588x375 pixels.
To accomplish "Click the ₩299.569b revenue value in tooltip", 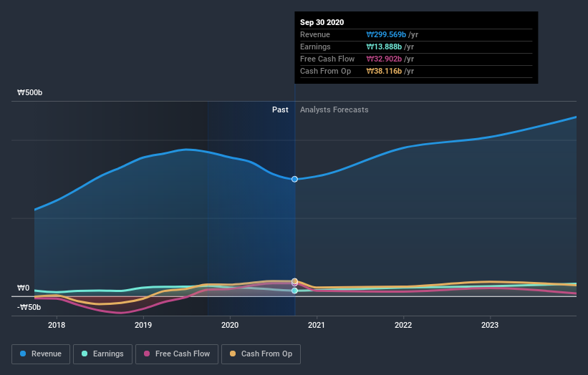I will pyautogui.click(x=386, y=34).
